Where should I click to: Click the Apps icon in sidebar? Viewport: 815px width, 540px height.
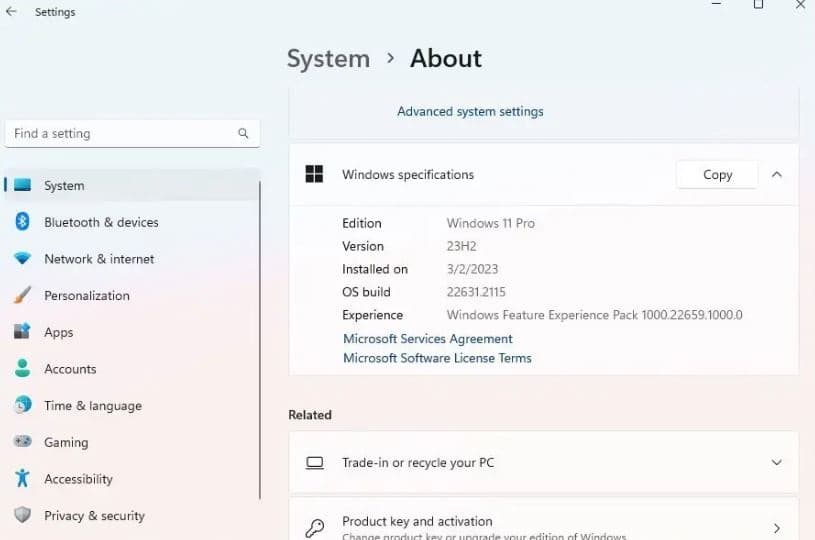23,332
